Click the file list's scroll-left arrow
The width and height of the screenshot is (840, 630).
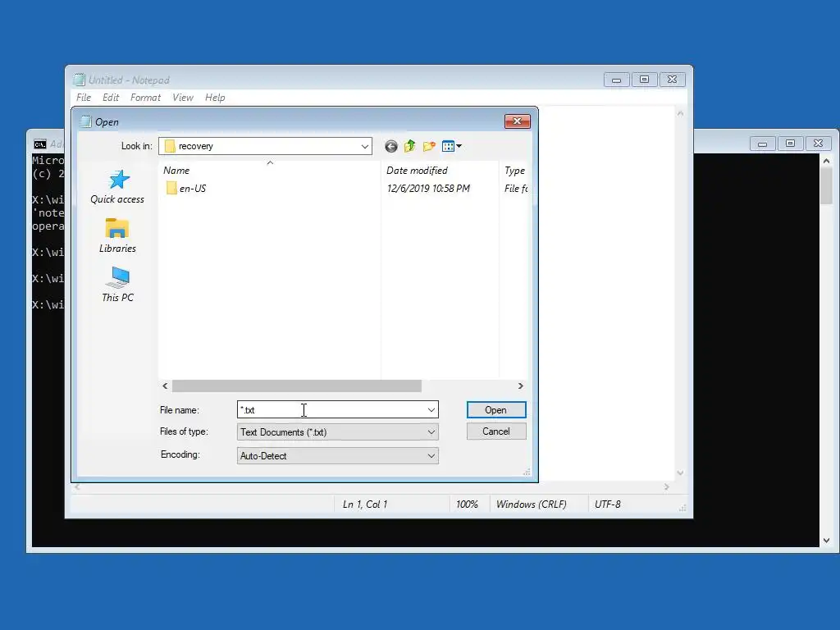tap(165, 386)
